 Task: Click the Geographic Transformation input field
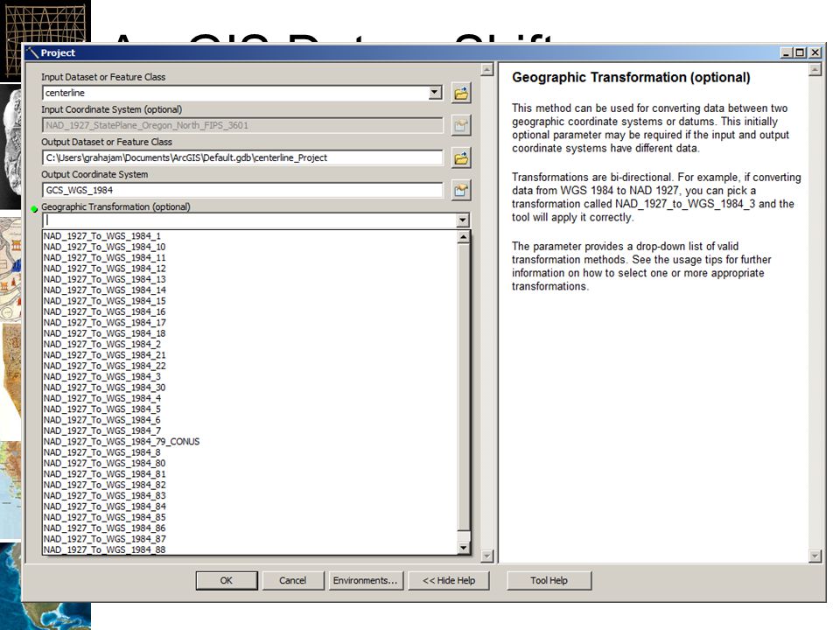[249, 220]
